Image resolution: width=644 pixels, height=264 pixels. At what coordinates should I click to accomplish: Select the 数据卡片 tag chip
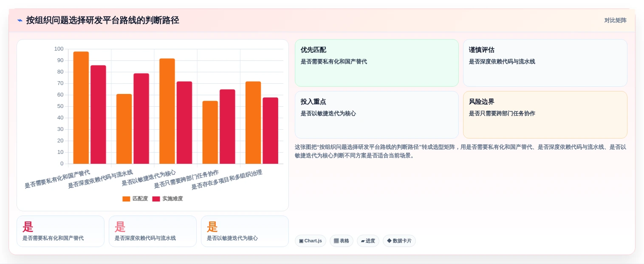399,241
